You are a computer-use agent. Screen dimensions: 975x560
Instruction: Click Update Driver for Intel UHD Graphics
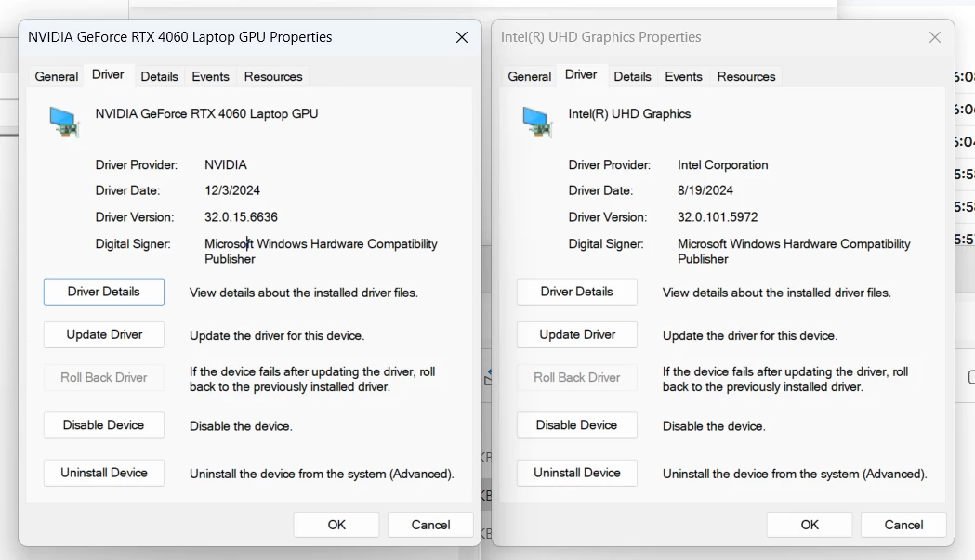[577, 334]
